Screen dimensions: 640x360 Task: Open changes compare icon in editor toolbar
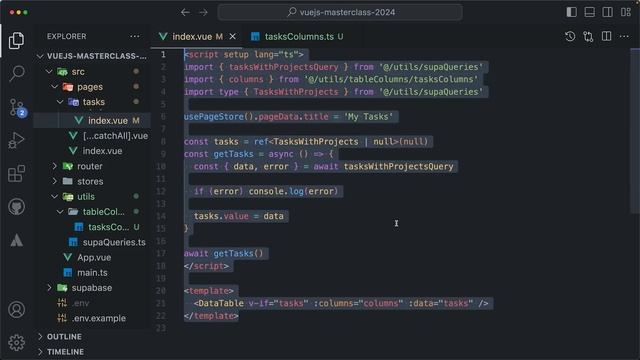click(588, 37)
